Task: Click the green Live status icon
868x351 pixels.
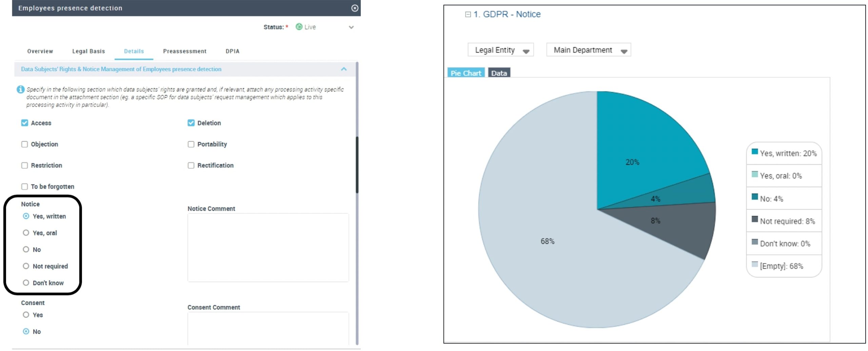Action: [x=299, y=27]
